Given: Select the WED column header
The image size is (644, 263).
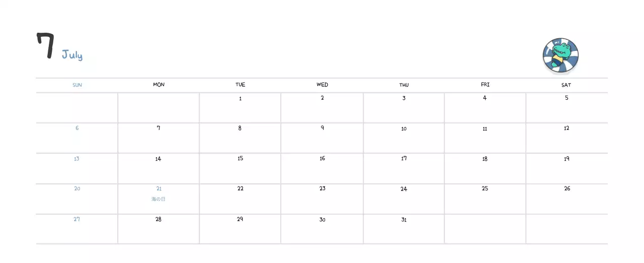Looking at the screenshot, I should [x=322, y=85].
